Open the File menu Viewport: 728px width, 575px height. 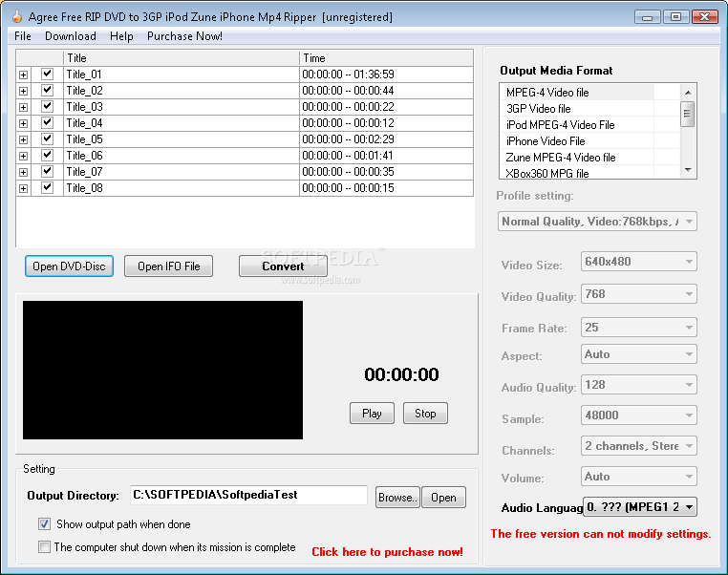pyautogui.click(x=22, y=36)
